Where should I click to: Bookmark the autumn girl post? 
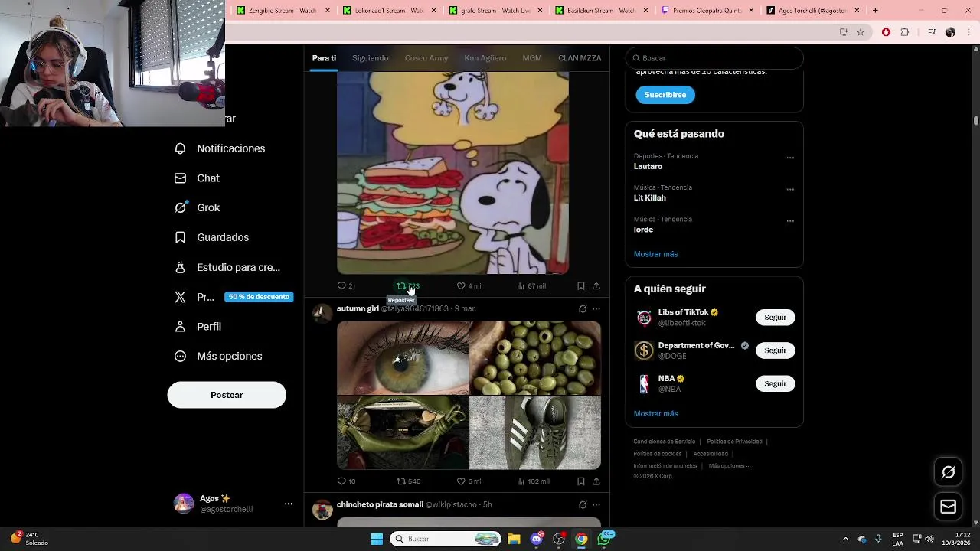tap(580, 481)
